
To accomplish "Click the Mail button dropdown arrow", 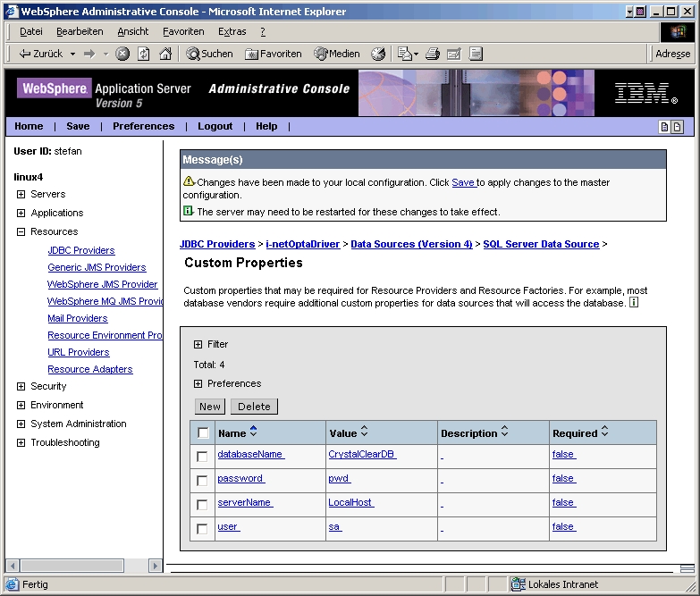I will click(416, 54).
